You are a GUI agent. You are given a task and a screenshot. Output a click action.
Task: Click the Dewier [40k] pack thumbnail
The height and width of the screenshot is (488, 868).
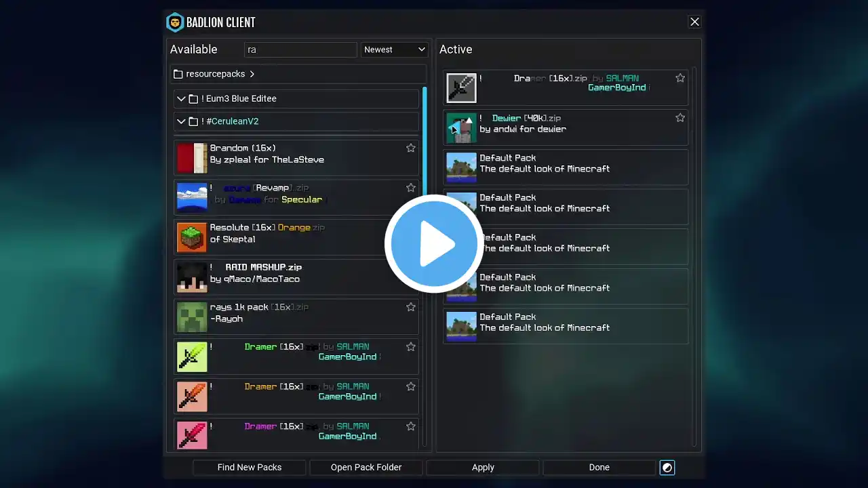(x=462, y=128)
